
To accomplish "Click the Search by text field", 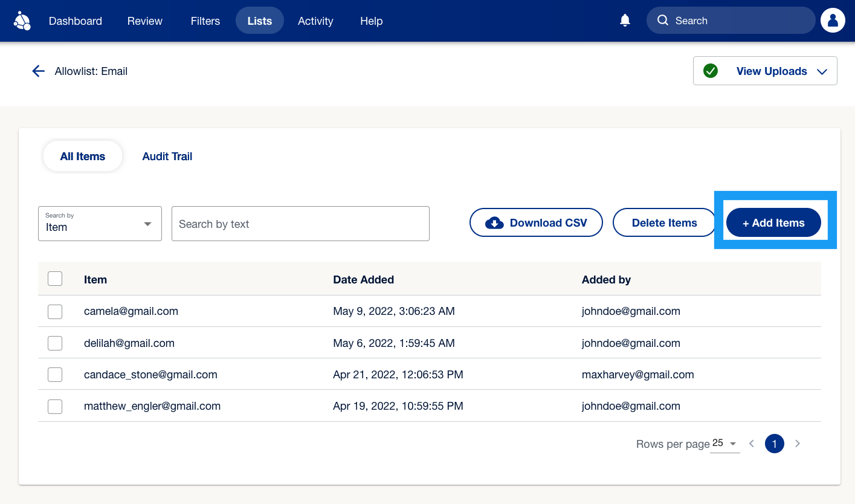I will click(300, 224).
